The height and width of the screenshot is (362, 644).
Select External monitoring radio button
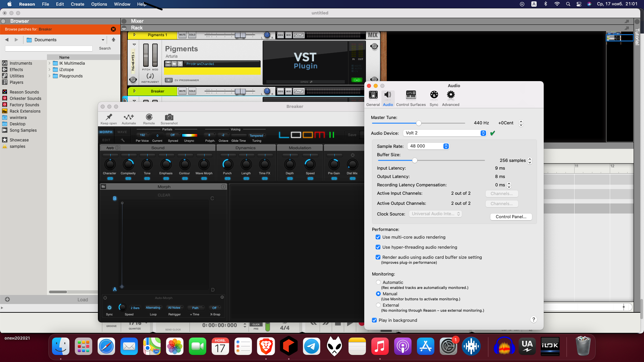tap(378, 305)
